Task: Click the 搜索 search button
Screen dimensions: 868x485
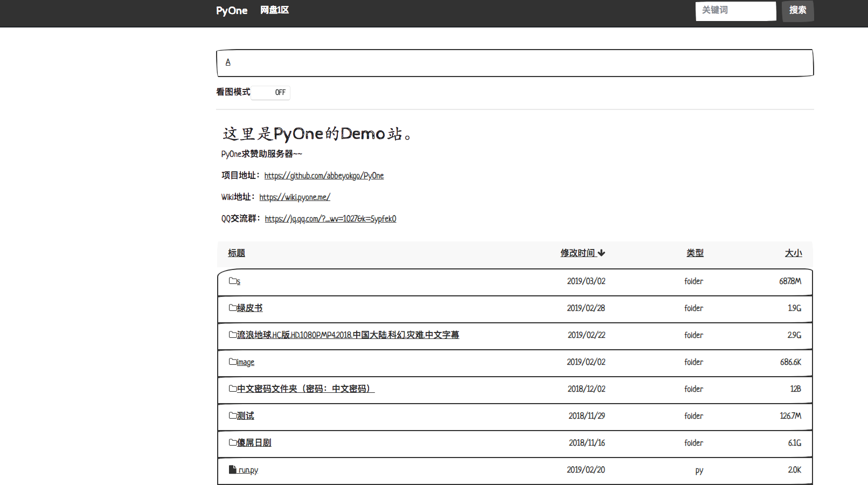Action: 798,11
